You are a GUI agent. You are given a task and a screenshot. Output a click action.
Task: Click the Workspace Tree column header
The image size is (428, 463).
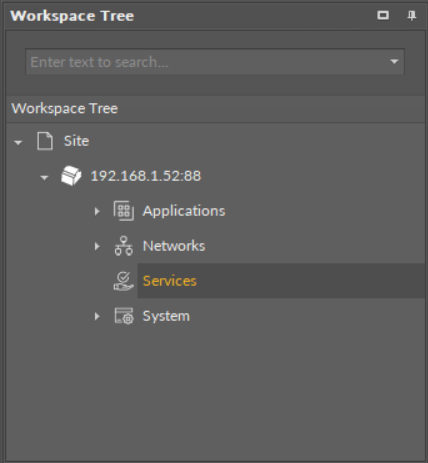(x=216, y=109)
